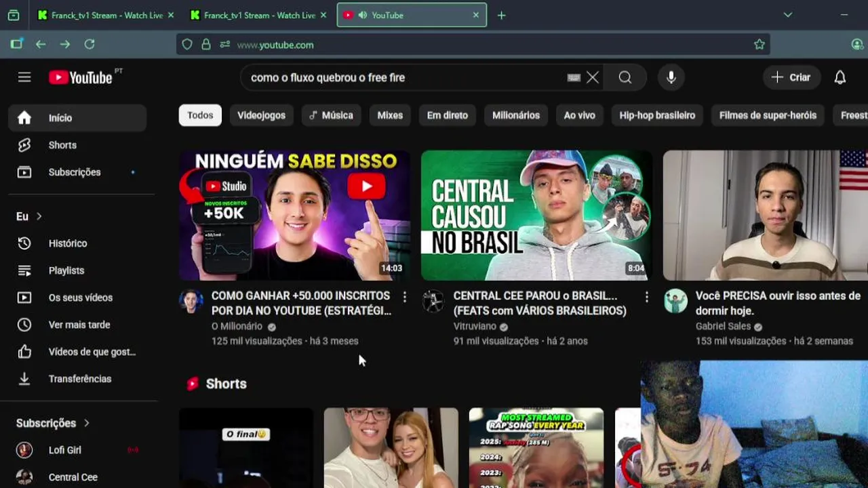Open Os seus vídeos
The width and height of the screenshot is (868, 488).
pos(77,298)
